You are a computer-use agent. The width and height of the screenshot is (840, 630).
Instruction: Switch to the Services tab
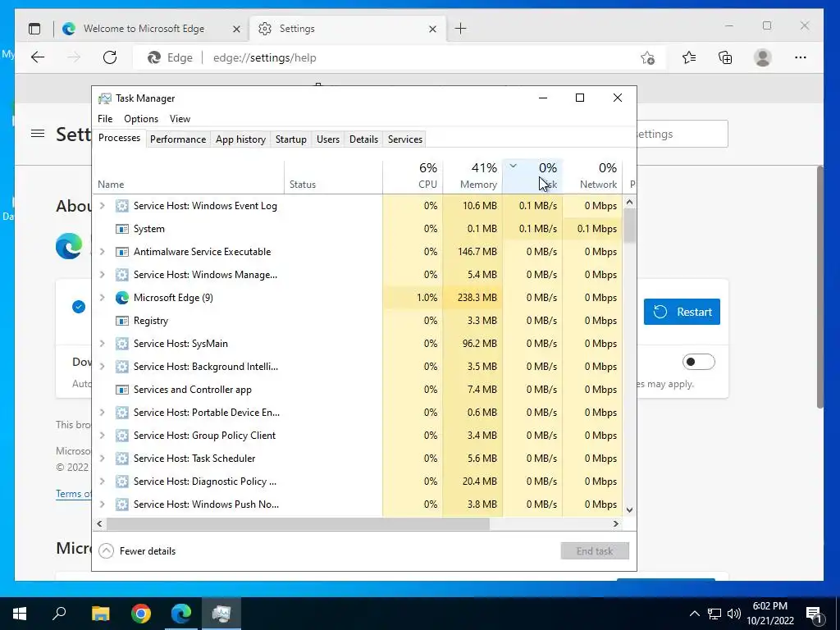coord(405,139)
